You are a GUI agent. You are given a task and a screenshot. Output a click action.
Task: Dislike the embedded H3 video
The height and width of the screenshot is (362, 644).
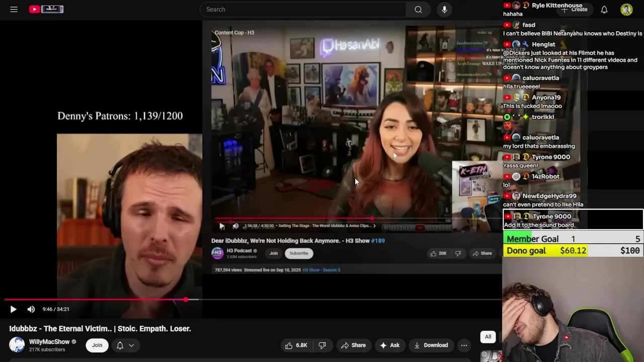458,253
